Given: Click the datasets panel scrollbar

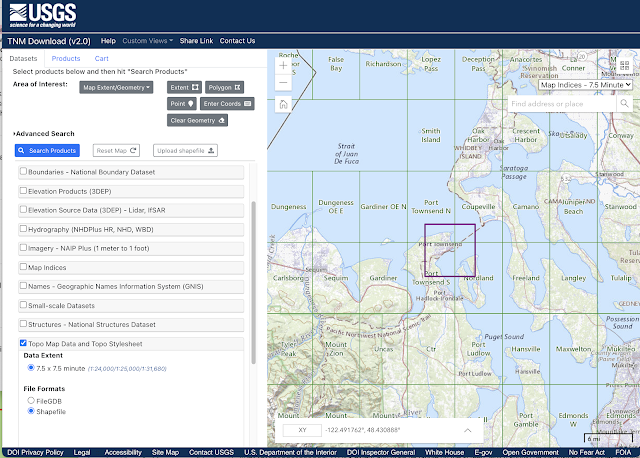Looking at the screenshot, I should [x=253, y=282].
